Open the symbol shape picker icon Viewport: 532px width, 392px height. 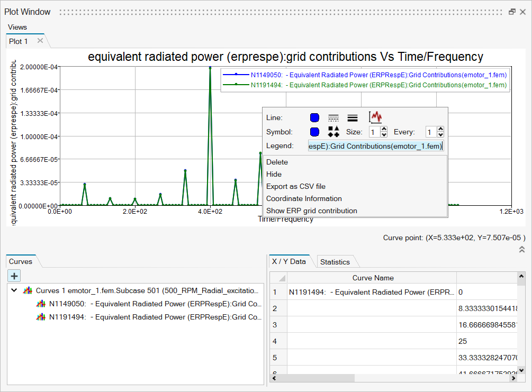[x=333, y=132]
